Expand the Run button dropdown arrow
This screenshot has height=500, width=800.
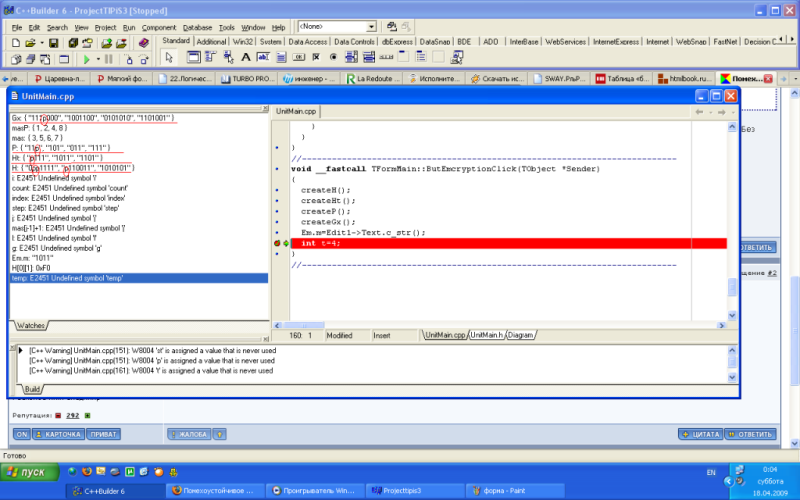point(98,60)
